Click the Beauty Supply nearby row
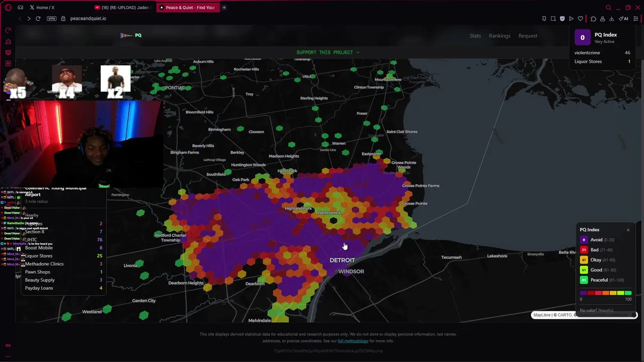Screen dimensions: 644x362 click(63, 280)
